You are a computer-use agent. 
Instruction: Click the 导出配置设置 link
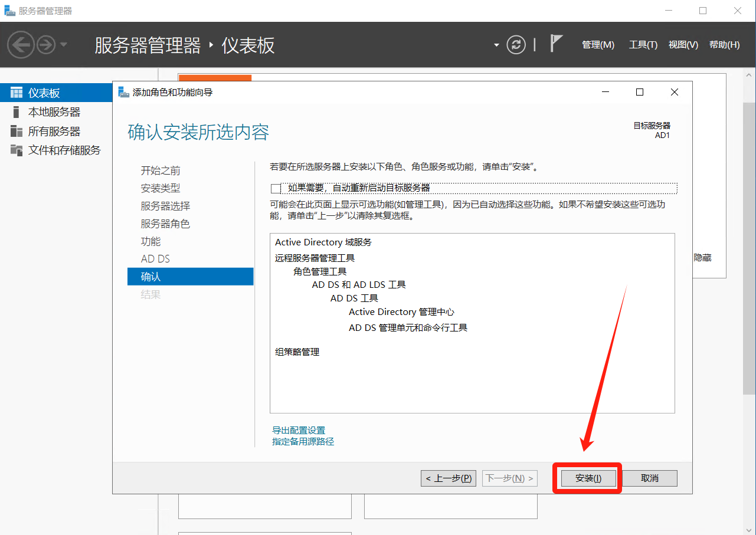pos(299,431)
